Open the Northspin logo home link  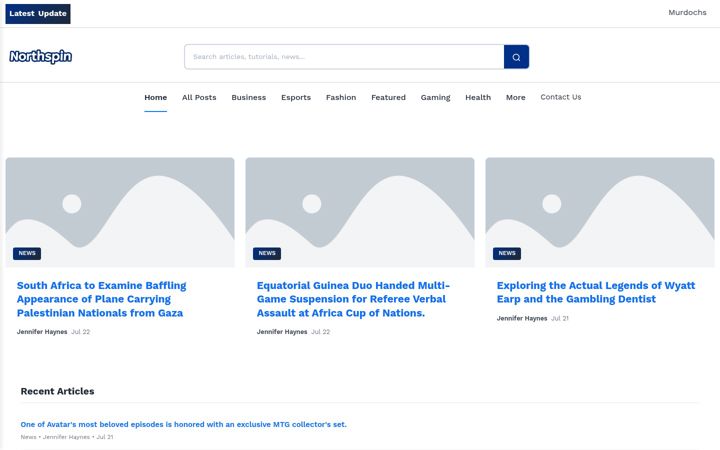[41, 56]
